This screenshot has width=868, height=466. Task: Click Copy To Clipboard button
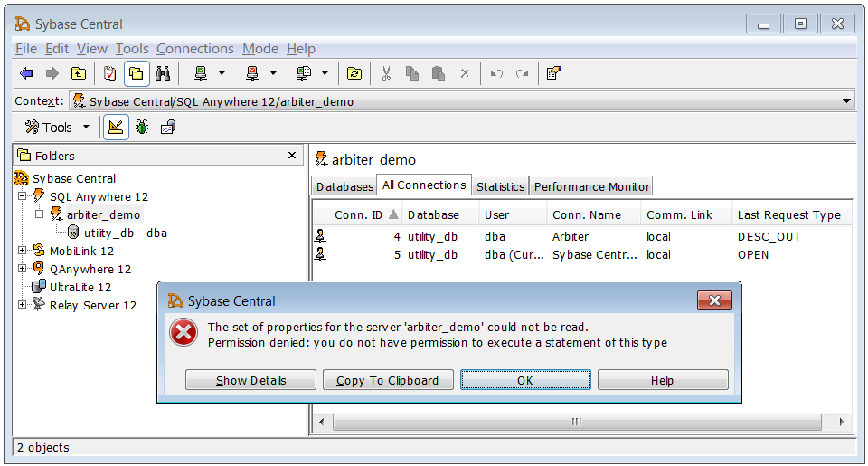[x=388, y=380]
